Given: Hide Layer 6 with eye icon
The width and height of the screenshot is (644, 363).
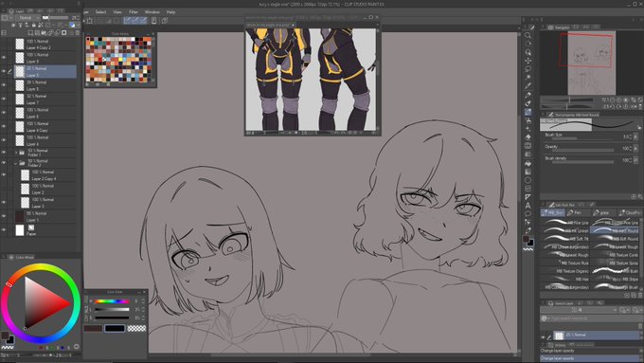Looking at the screenshot, I should [x=4, y=113].
